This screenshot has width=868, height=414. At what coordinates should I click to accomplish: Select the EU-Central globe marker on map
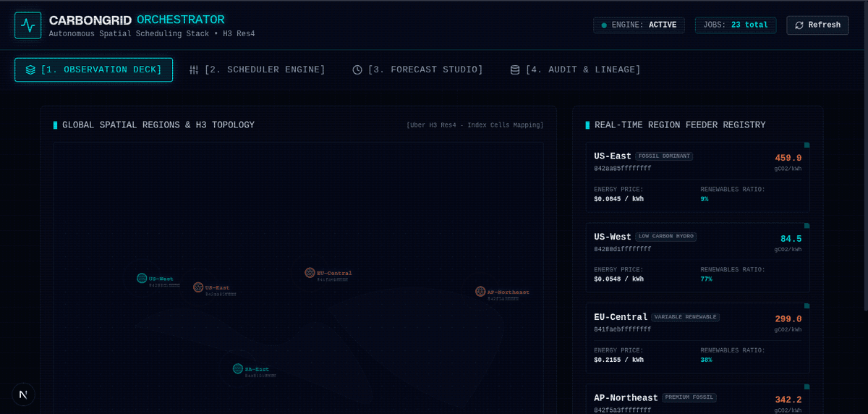click(310, 273)
